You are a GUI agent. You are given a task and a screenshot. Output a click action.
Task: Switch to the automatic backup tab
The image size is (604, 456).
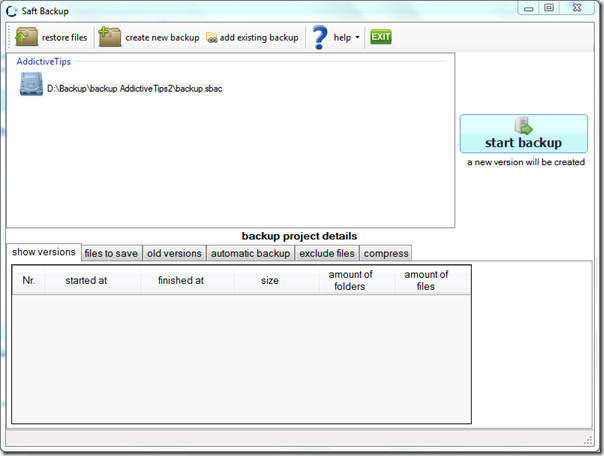250,253
